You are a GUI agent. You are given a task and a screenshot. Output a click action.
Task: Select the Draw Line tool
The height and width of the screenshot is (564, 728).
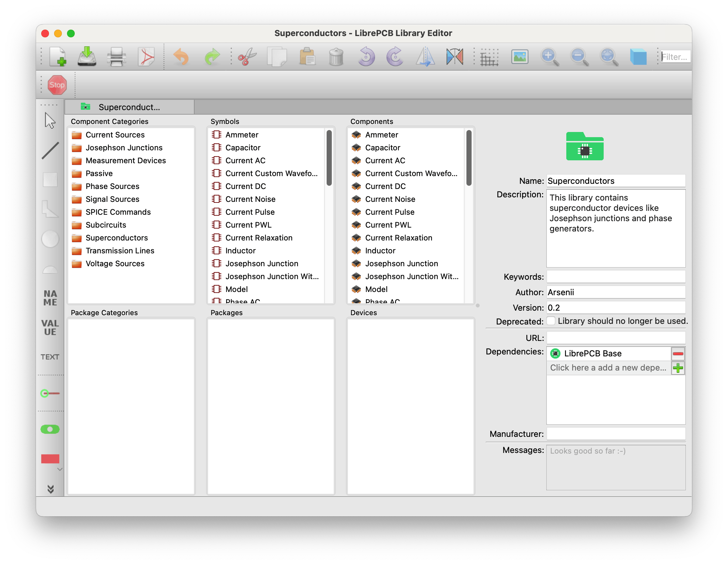click(50, 151)
